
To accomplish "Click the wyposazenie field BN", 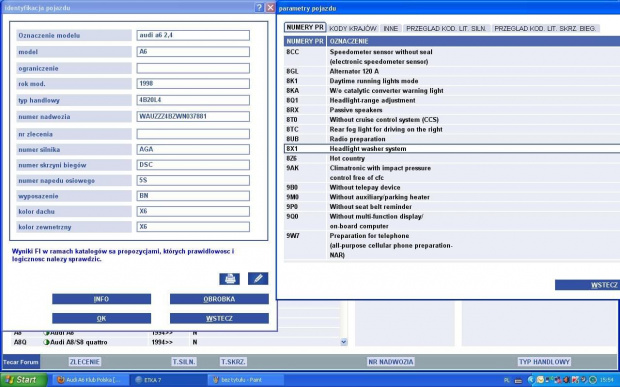I will (x=193, y=196).
